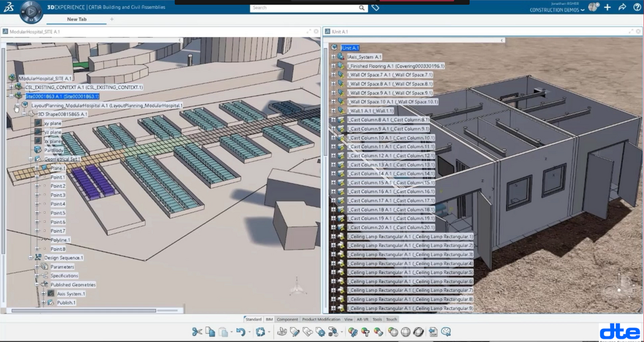
Task: Click the shaded globe view icon
Action: (x=393, y=332)
